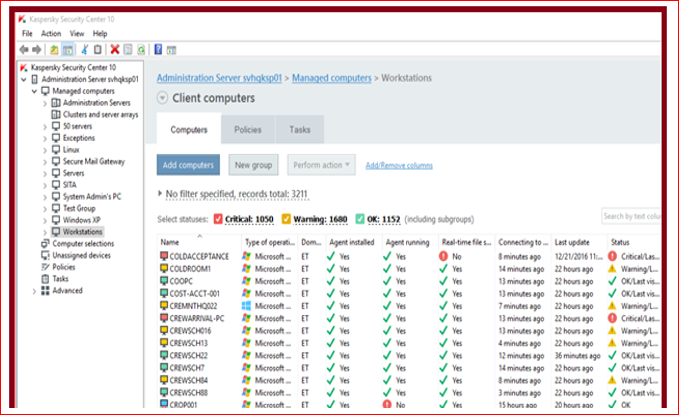Expand the Advanced node
The image size is (679, 415).
(34, 291)
